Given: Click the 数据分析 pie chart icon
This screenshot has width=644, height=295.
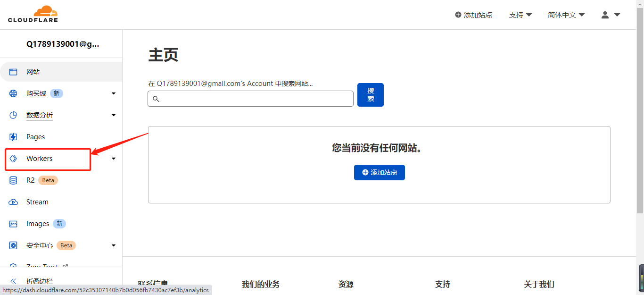Looking at the screenshot, I should [13, 115].
